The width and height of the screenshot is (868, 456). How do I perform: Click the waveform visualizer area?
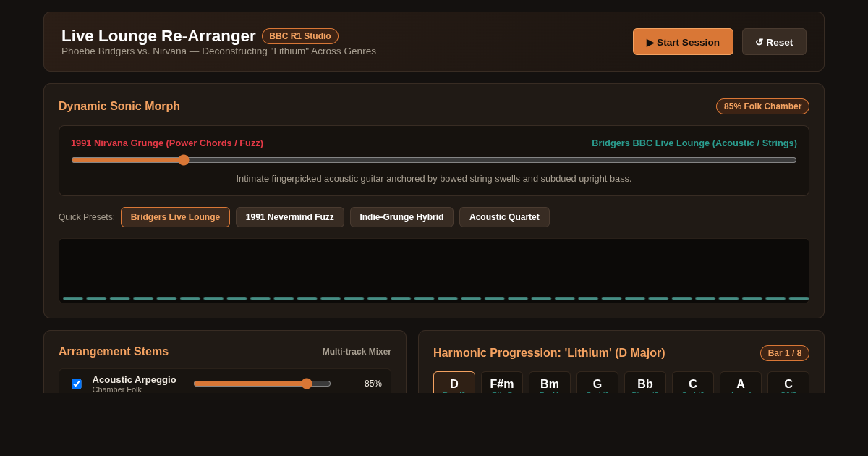pyautogui.click(x=434, y=271)
